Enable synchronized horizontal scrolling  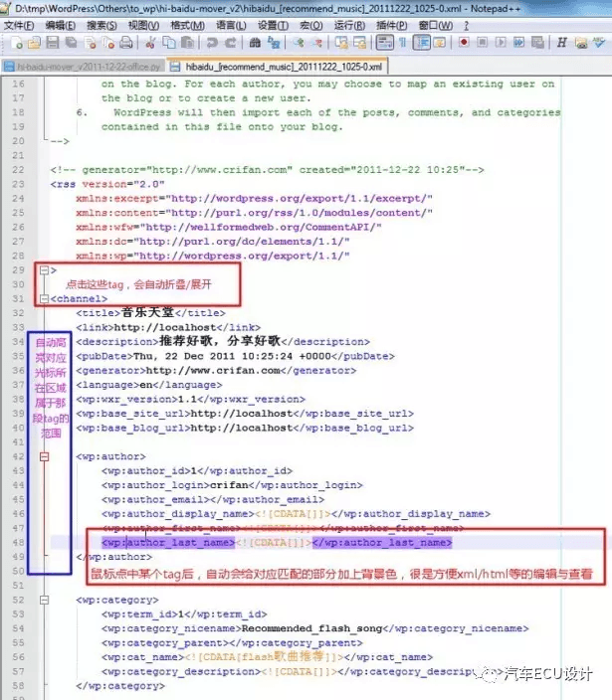[359, 43]
